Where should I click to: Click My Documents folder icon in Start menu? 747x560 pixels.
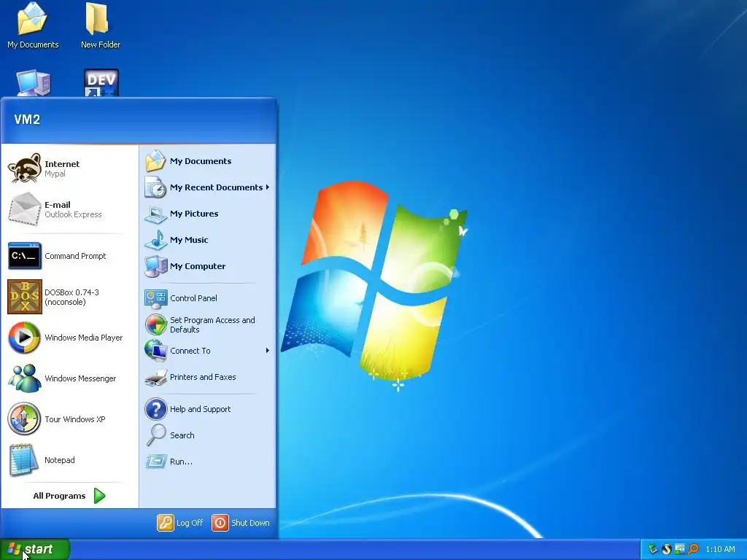coord(155,161)
